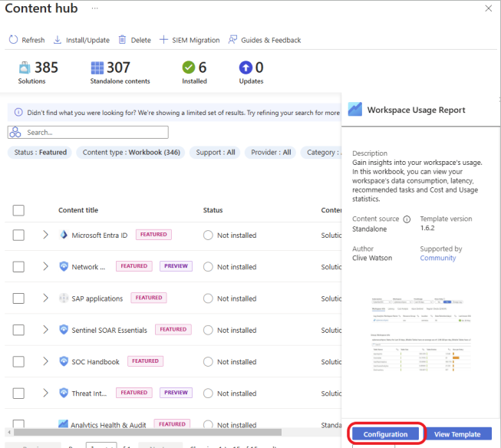This screenshot has height=448, width=501.
Task: Click the 385 Solutions count
Action: coord(46,68)
